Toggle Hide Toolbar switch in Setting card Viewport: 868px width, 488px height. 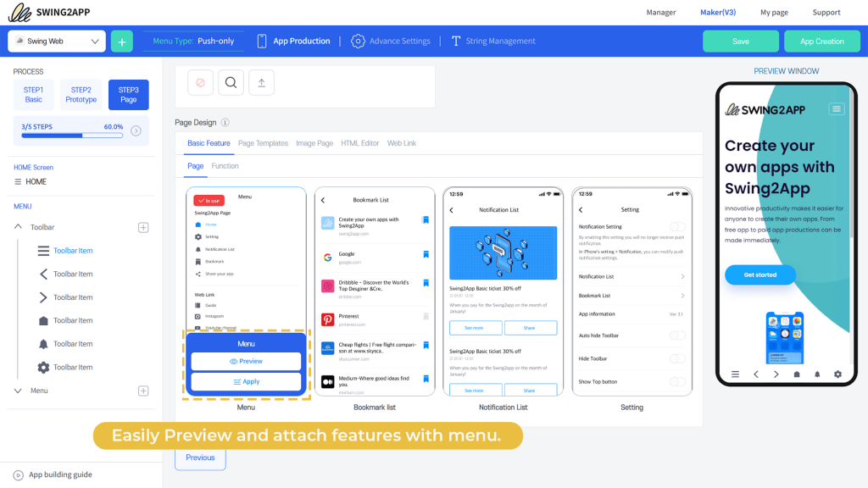677,358
